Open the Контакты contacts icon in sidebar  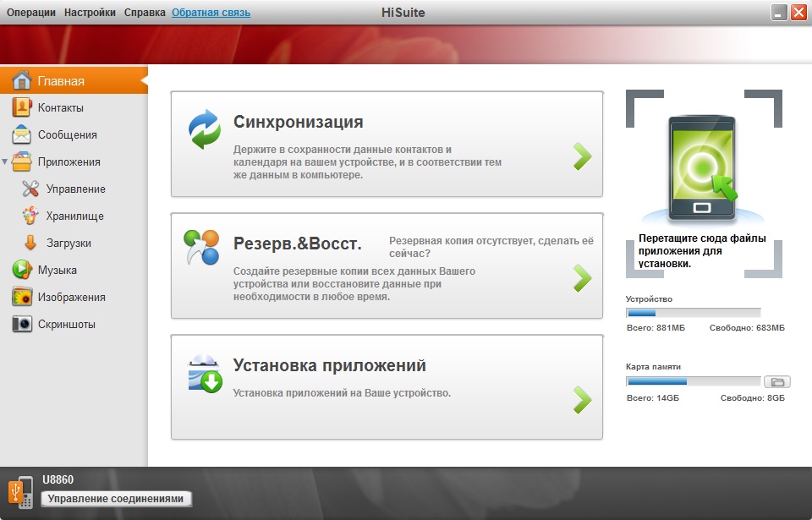click(x=22, y=107)
